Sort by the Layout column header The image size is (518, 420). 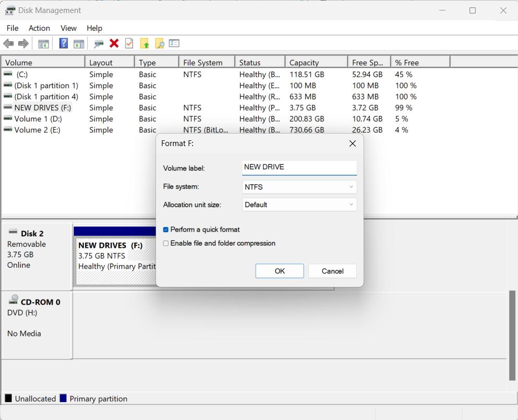tap(110, 63)
